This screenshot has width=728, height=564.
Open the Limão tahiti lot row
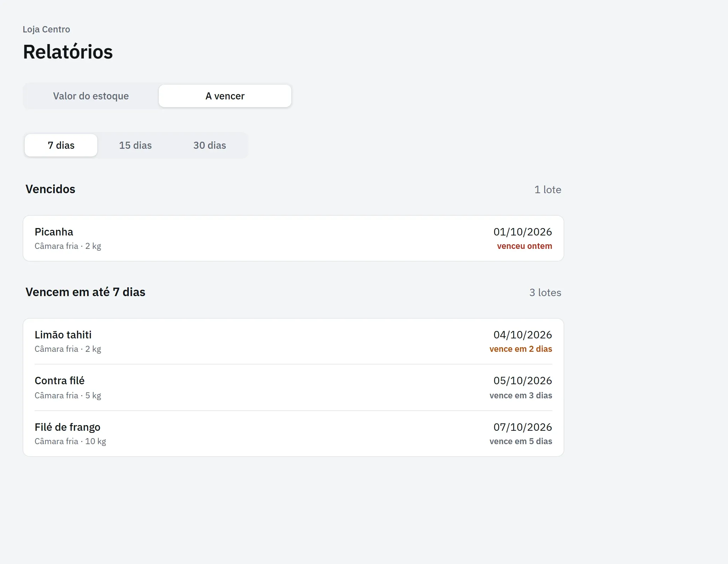point(293,341)
